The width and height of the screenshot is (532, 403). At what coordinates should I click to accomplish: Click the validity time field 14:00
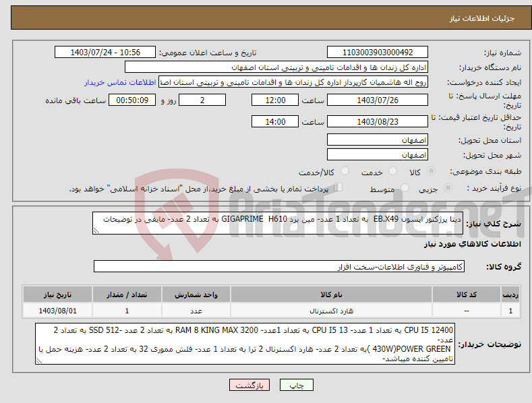click(275, 121)
